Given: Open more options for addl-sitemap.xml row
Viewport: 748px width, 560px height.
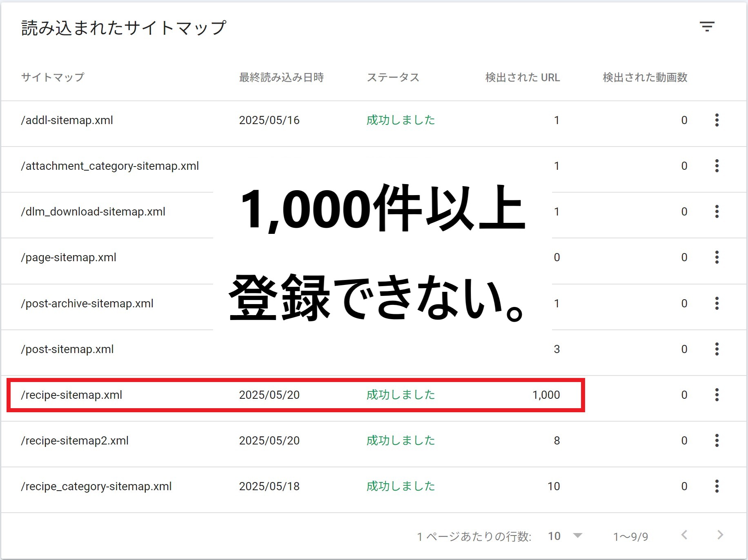Looking at the screenshot, I should 717,120.
